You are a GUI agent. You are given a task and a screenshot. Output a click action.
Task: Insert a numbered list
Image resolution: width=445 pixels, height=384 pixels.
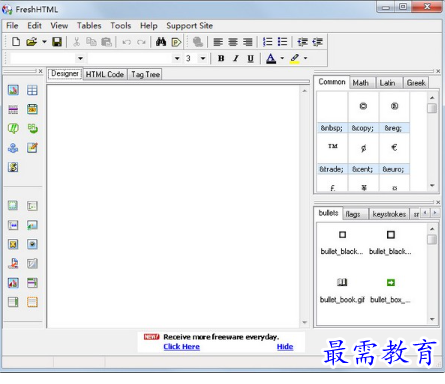[x=267, y=42]
